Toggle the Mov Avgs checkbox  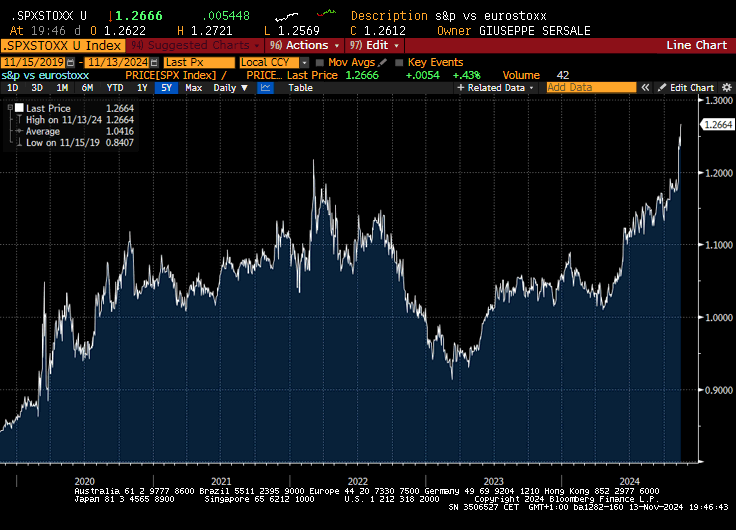tap(320, 62)
